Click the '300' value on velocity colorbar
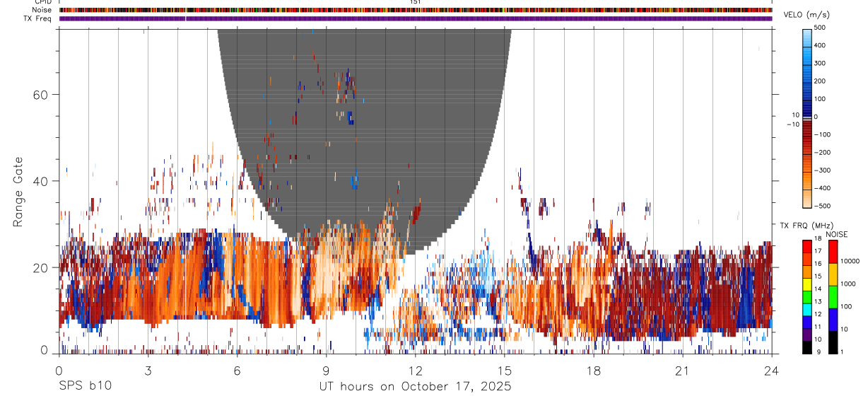This screenshot has width=868, height=401. click(821, 64)
